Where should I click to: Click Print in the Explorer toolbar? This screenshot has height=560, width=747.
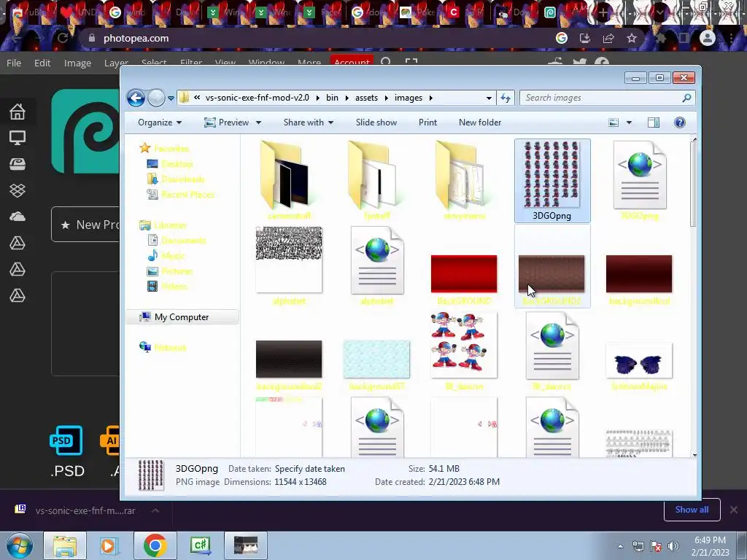[x=427, y=122]
